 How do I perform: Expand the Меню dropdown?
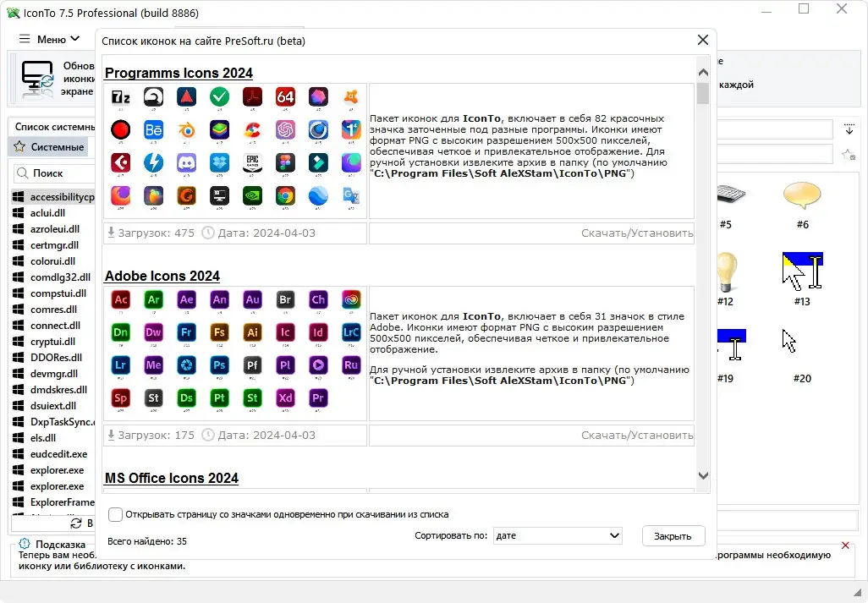click(x=74, y=39)
